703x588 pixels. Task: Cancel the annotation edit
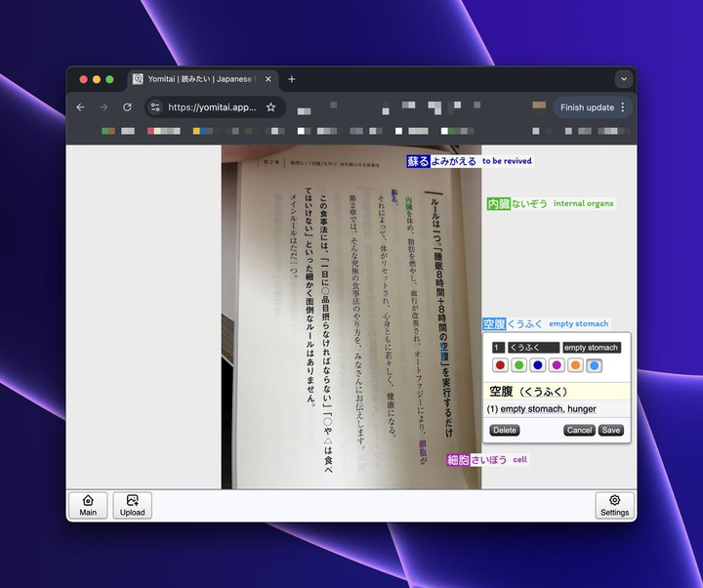579,430
